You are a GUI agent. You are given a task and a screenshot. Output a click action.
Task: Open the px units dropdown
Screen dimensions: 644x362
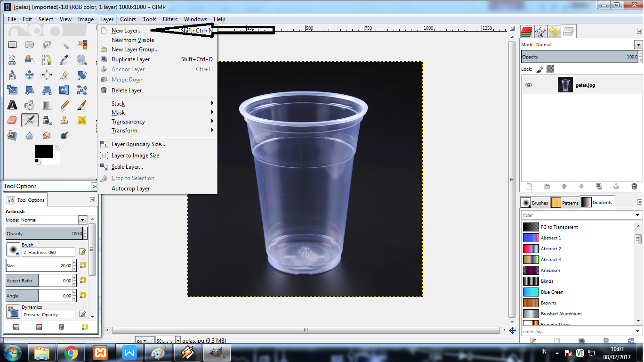click(x=144, y=340)
